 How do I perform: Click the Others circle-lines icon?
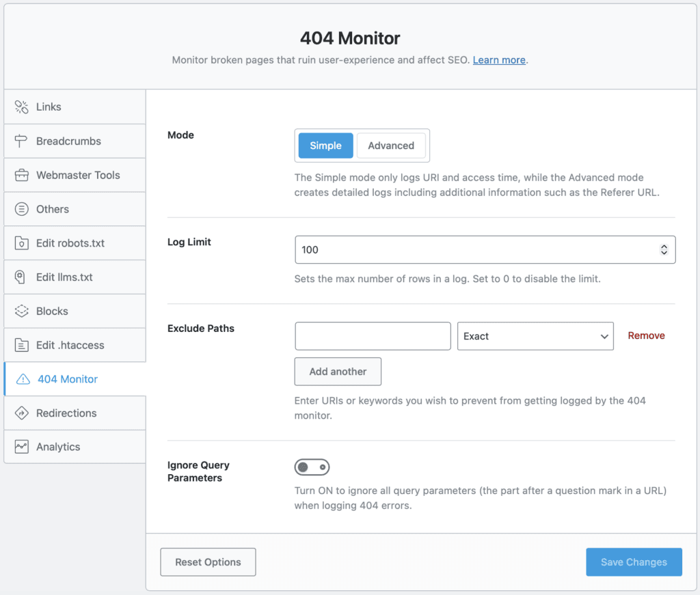(21, 209)
